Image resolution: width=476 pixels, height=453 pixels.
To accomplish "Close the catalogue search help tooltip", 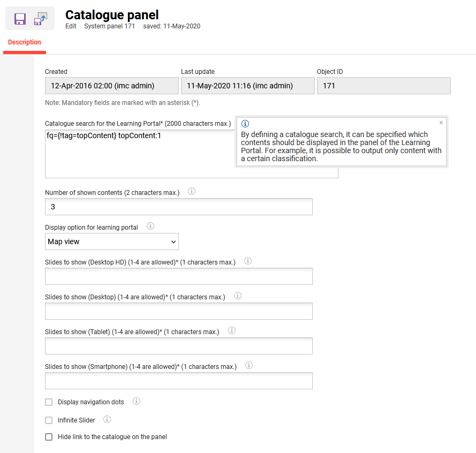I will pos(441,123).
